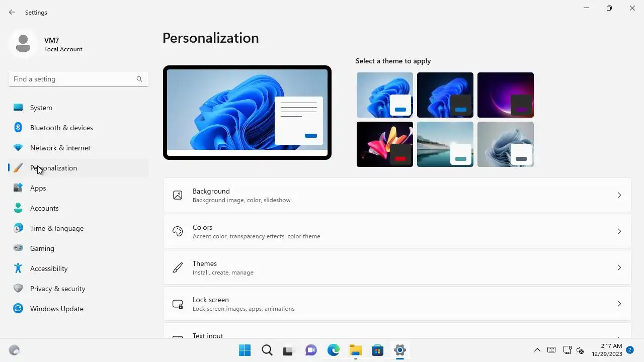
Task: Select Bluetooth & devices in the sidebar
Action: (78, 128)
